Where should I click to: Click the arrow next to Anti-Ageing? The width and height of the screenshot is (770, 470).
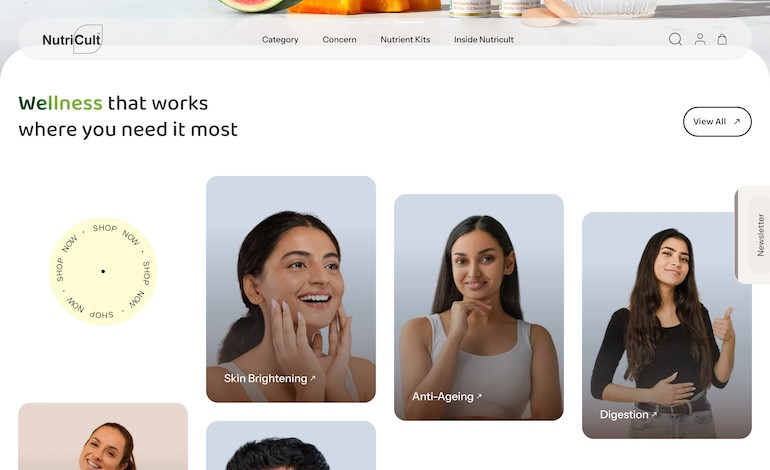pyautogui.click(x=479, y=396)
